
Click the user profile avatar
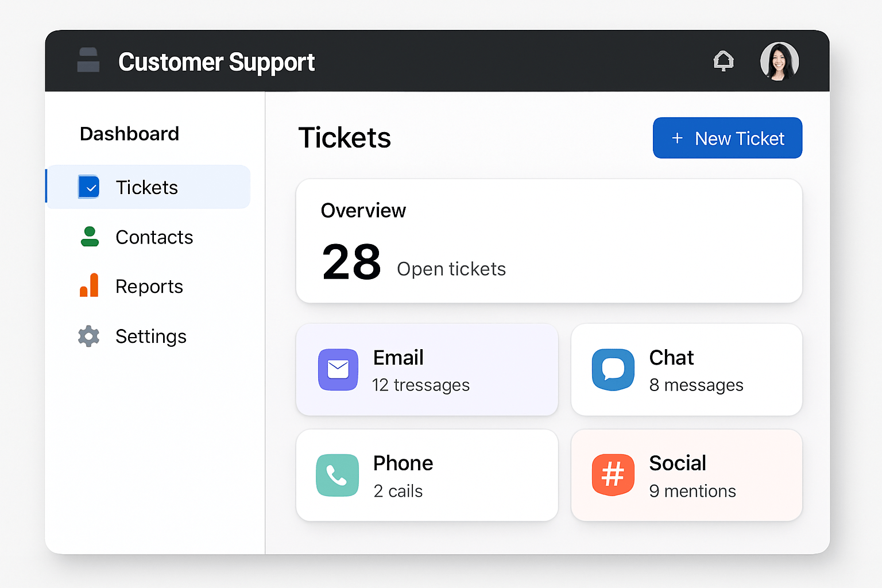pos(779,61)
